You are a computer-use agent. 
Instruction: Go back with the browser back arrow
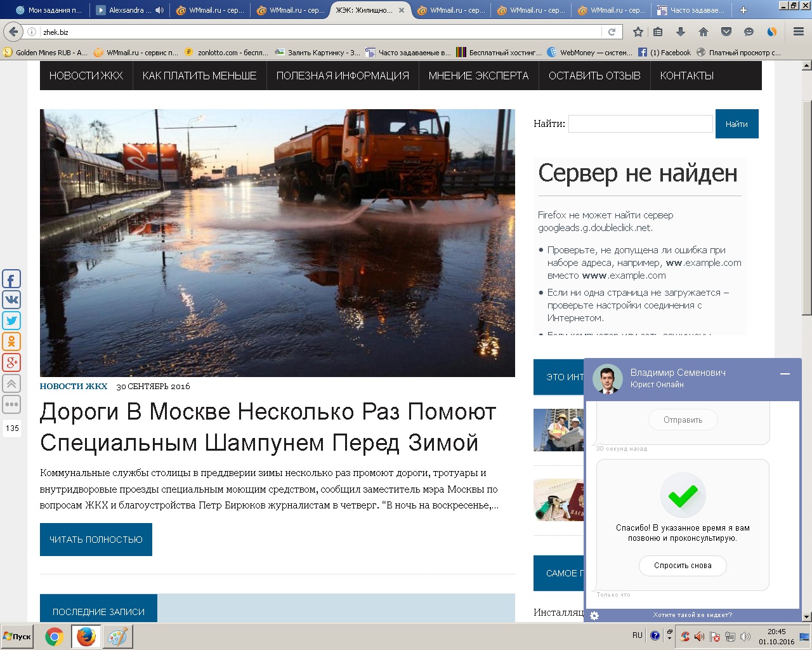[13, 32]
